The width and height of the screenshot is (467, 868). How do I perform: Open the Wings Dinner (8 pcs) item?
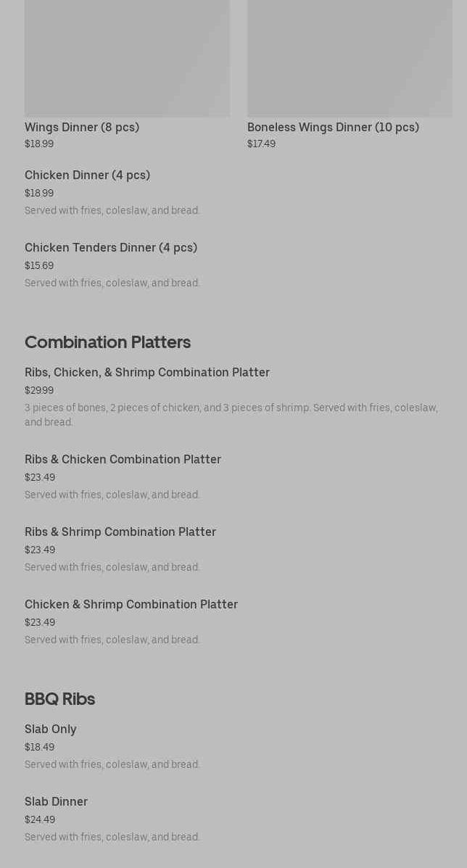82,128
